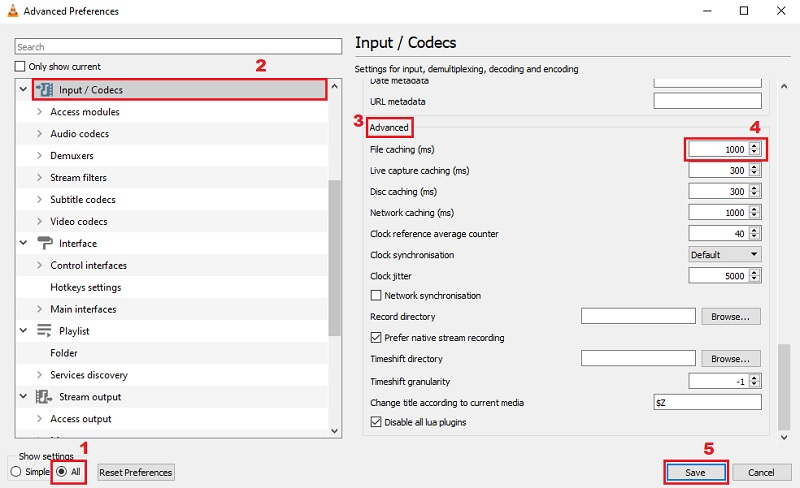
Task: Click the Record directory text field
Action: pos(638,316)
